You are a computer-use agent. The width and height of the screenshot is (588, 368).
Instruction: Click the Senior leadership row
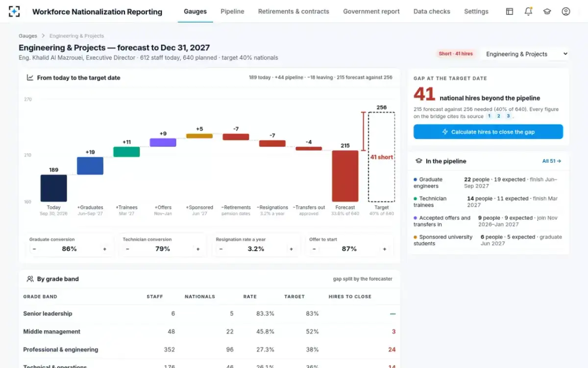coord(209,314)
